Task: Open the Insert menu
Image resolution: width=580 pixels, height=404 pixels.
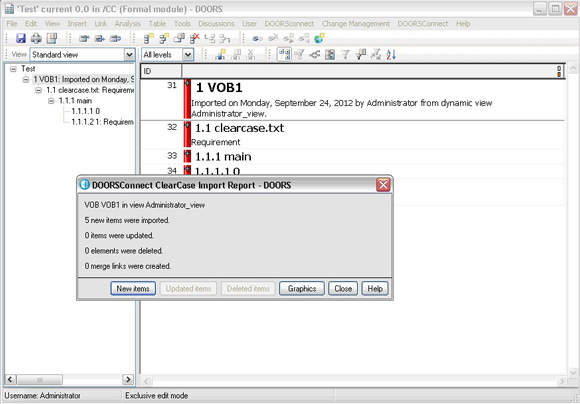Action: point(77,24)
